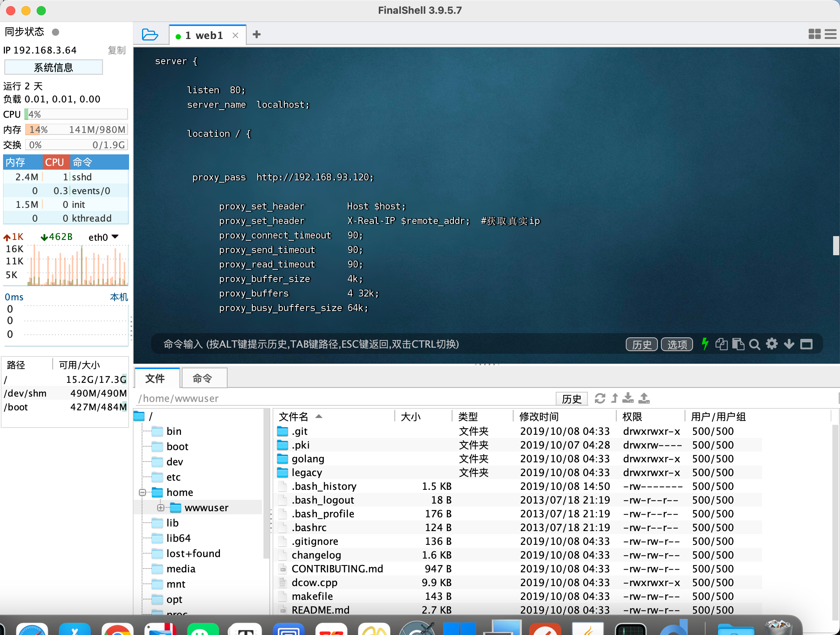
Task: Sort processes by 内存 memory
Action: tap(23, 162)
